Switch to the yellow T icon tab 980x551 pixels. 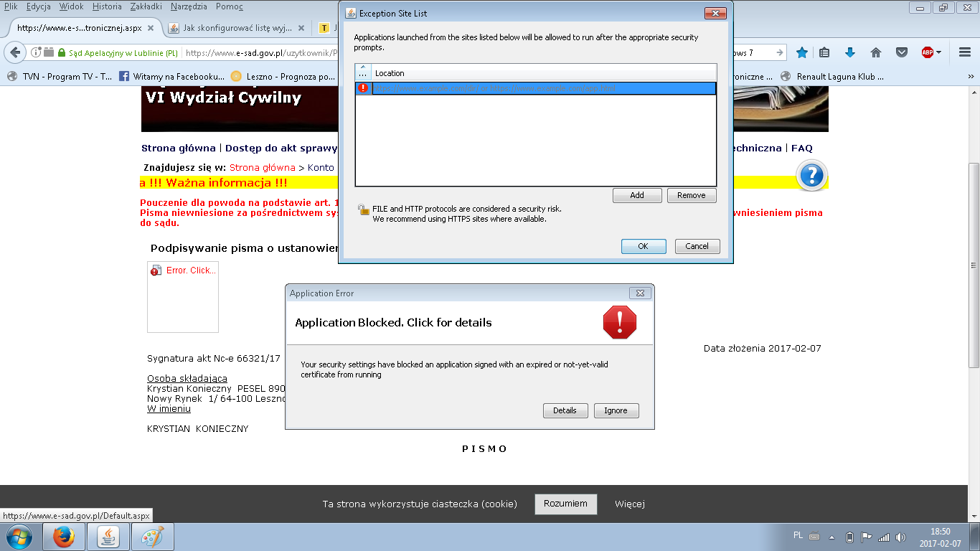324,29
